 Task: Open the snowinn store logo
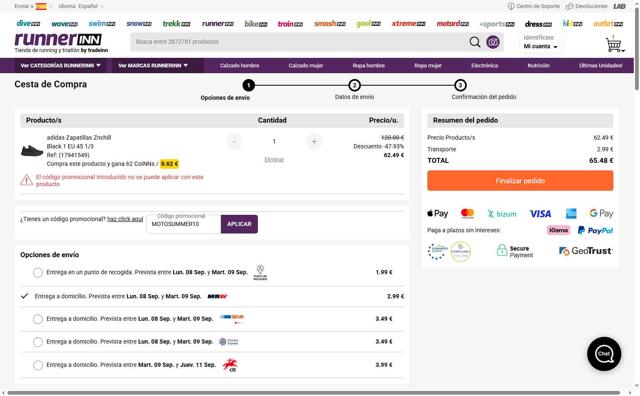point(139,24)
